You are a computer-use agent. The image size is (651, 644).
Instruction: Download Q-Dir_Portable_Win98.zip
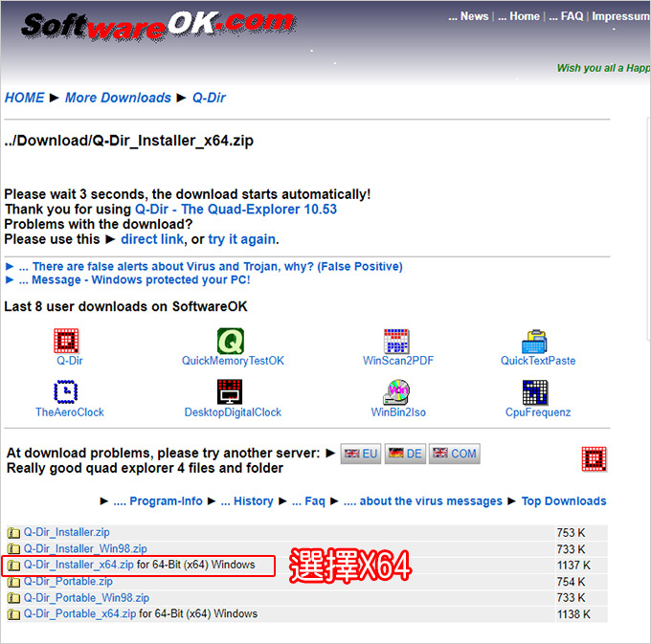pos(87,598)
